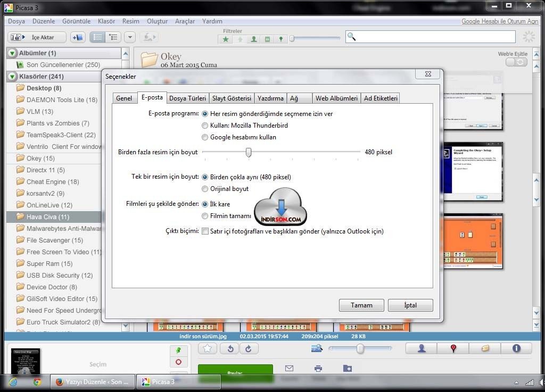This screenshot has width=545, height=392.
Task: Click the İptal button
Action: click(410, 305)
